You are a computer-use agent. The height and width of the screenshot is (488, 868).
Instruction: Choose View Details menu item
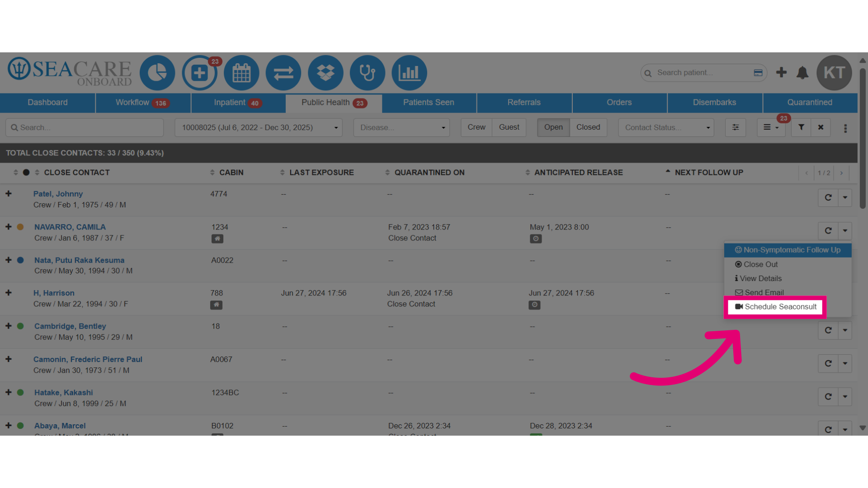(x=788, y=278)
